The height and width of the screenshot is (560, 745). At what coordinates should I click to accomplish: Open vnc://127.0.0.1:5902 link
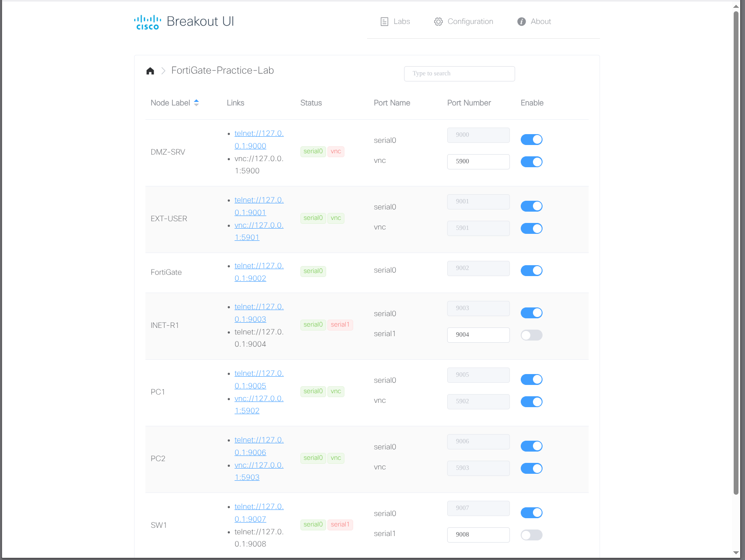[259, 405]
